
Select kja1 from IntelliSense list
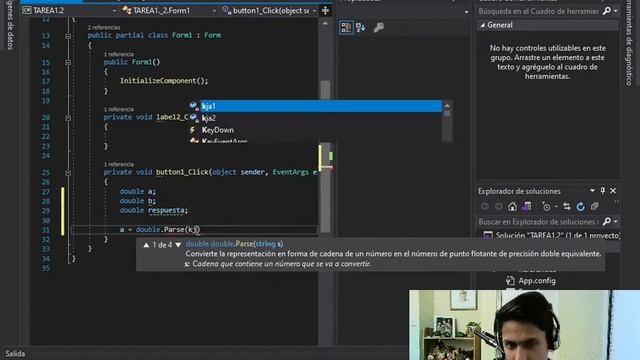coord(316,106)
